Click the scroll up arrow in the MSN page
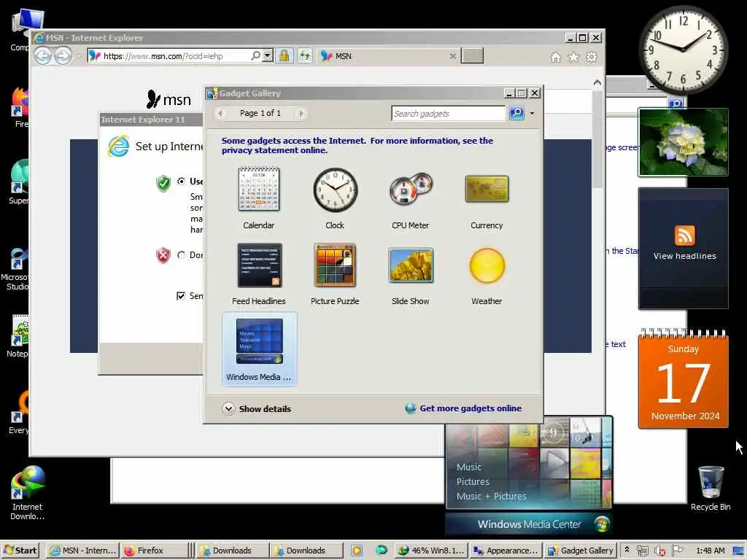The width and height of the screenshot is (747, 560). [x=597, y=83]
